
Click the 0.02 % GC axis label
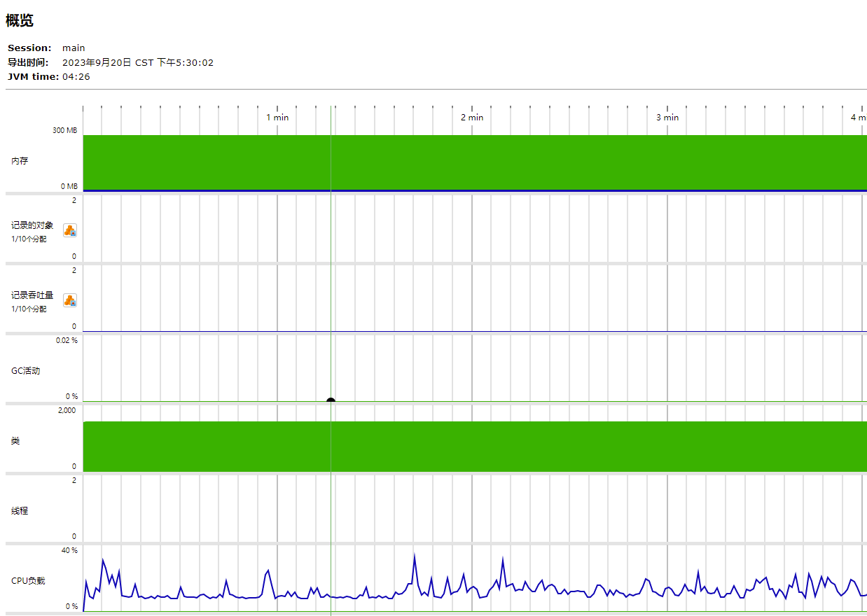(67, 340)
